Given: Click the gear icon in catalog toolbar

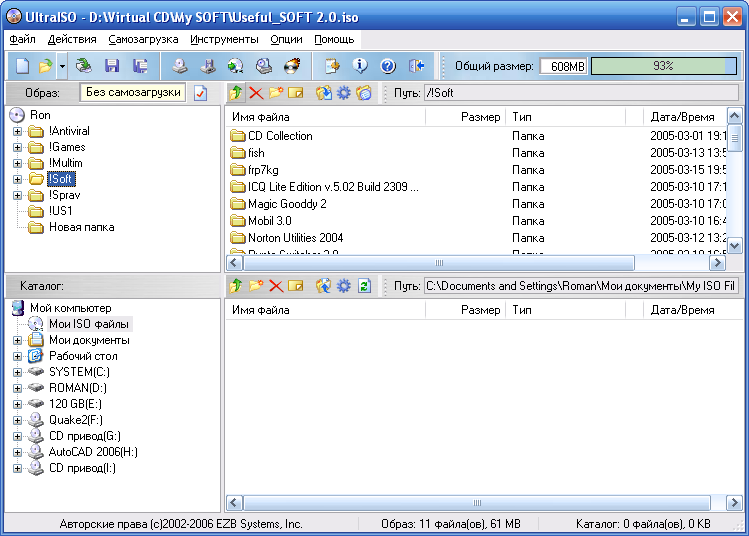Looking at the screenshot, I should click(343, 286).
